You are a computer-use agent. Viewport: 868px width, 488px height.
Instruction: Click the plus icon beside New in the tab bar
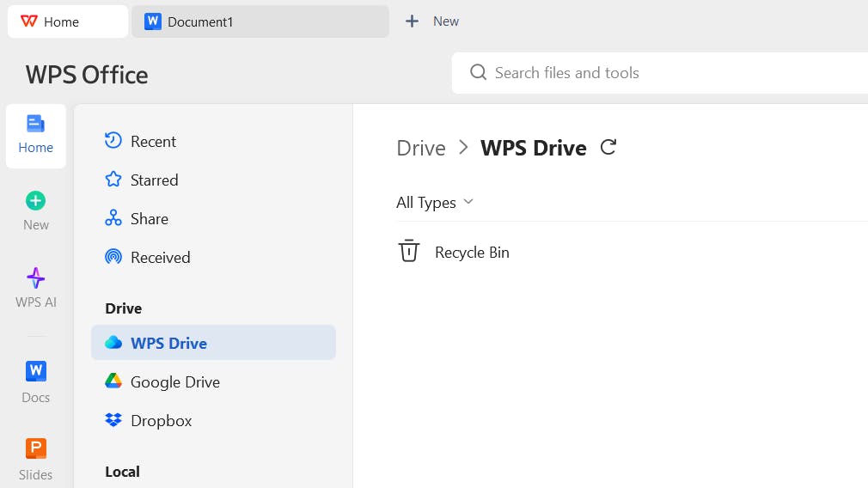tap(412, 21)
